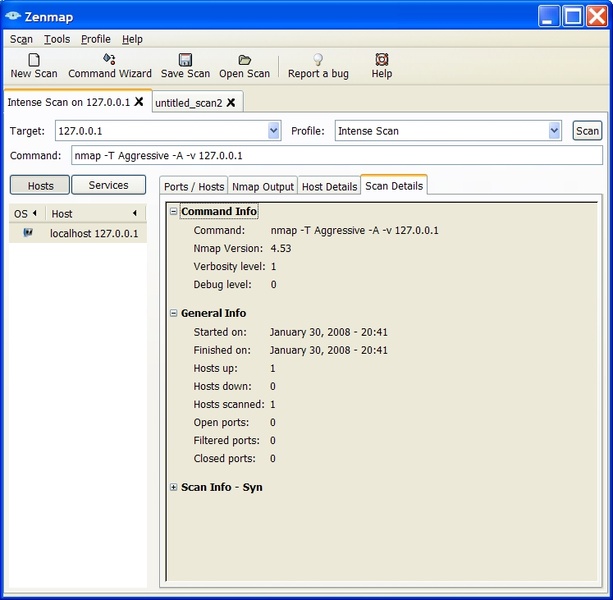Switch to the Nmap Output tab
Viewport: 613px width, 600px height.
[x=263, y=186]
